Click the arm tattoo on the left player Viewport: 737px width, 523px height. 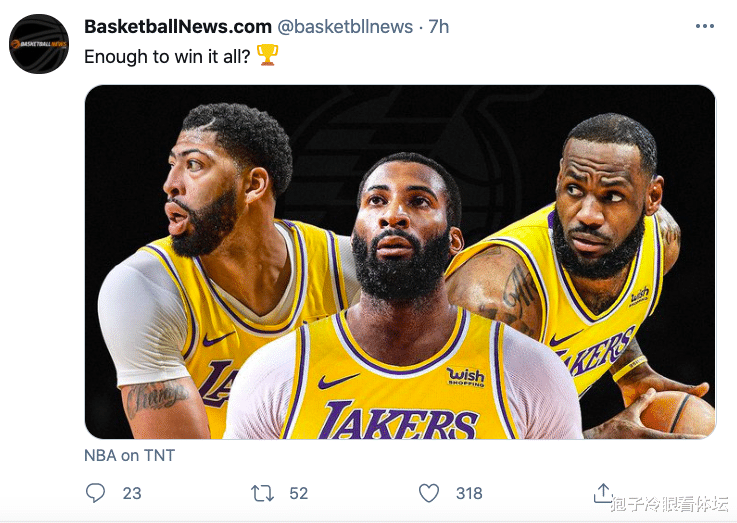click(x=154, y=397)
